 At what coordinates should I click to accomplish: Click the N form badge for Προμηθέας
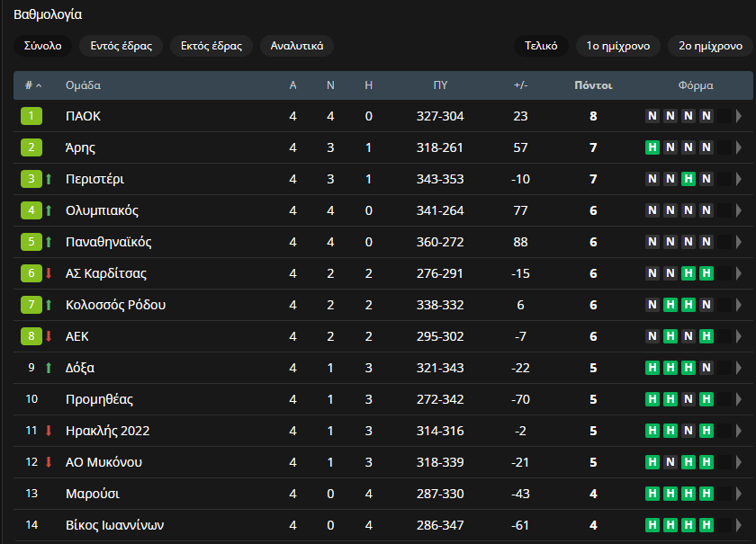(688, 399)
